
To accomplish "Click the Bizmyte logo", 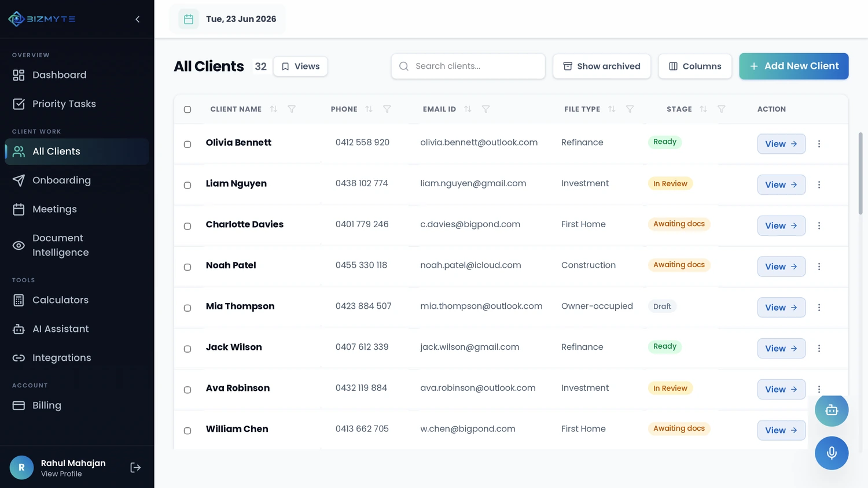I will [x=42, y=19].
